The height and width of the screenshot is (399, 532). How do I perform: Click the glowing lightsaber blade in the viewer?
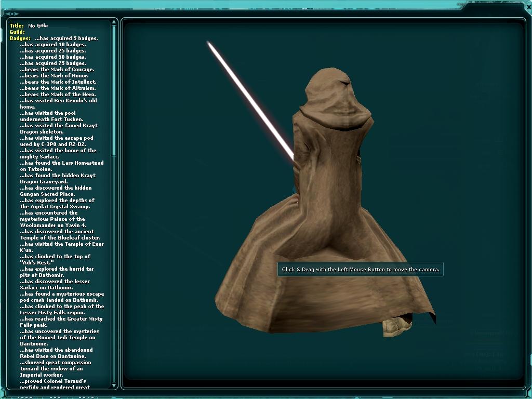[250, 100]
